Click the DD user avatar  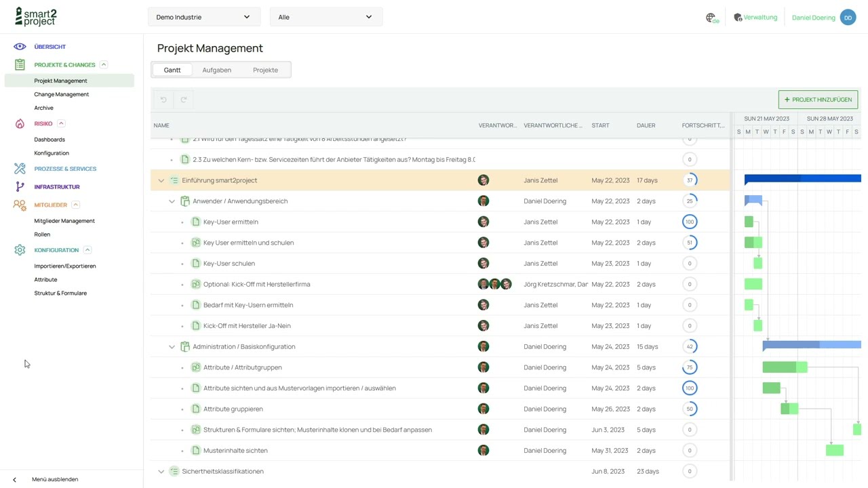click(848, 18)
